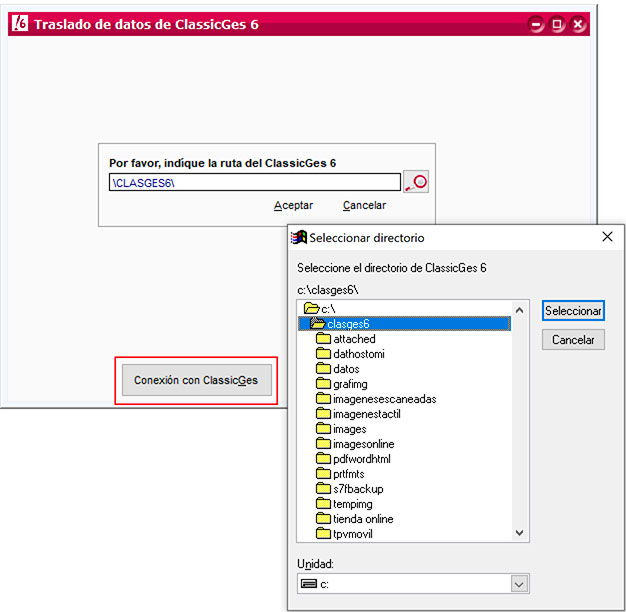The height and width of the screenshot is (612, 626).
Task: Click folder icon next to tpvmovil
Action: (323, 534)
